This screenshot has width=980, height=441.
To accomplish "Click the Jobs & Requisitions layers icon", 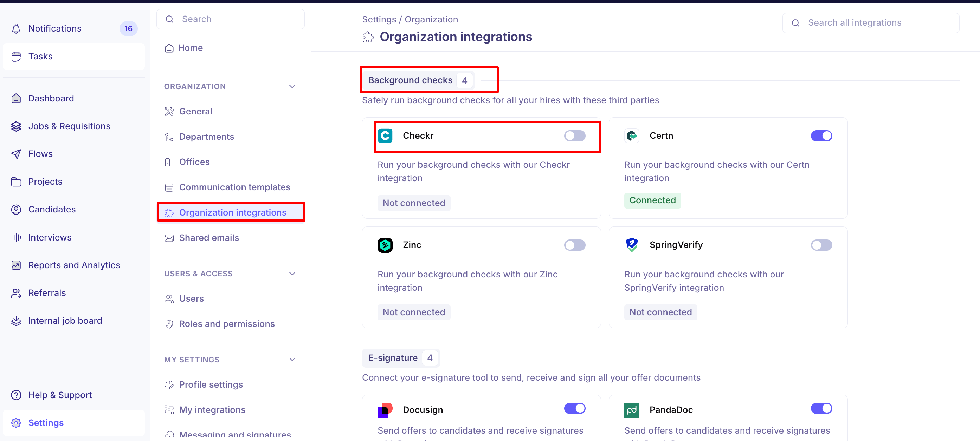I will point(16,126).
